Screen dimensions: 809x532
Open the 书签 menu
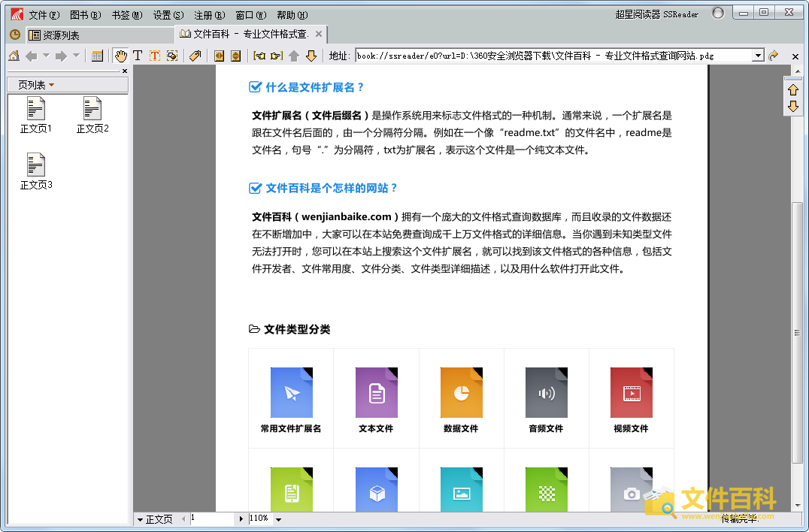point(126,15)
